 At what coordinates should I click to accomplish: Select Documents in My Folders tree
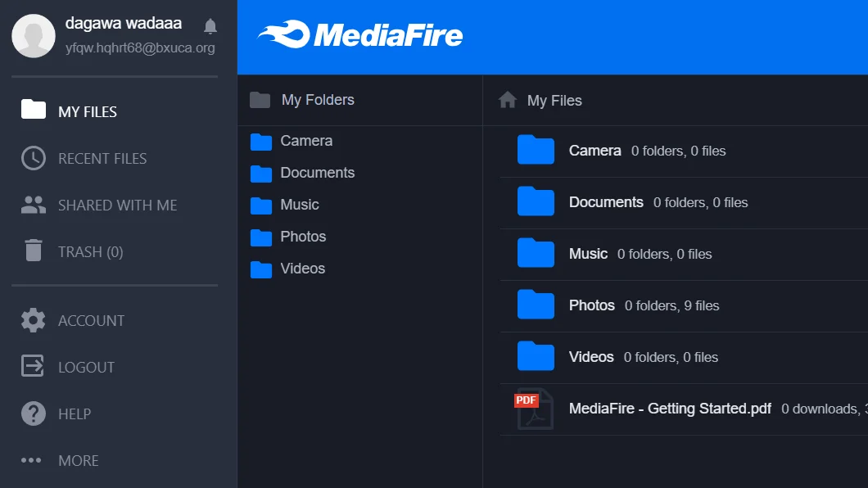[x=317, y=173]
